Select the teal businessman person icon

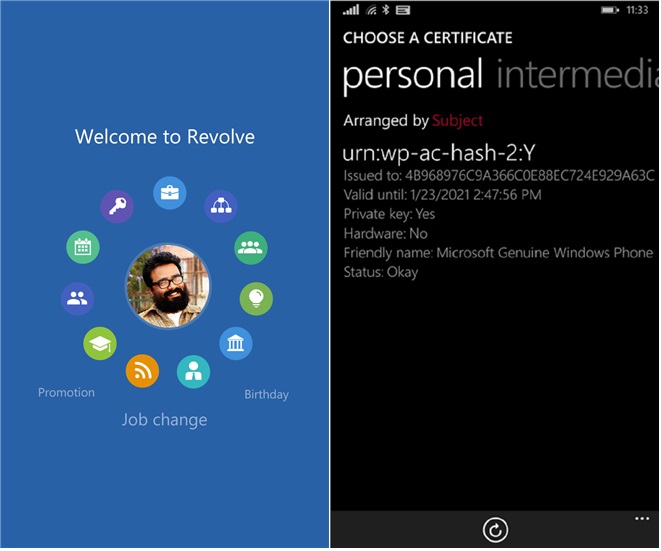193,372
